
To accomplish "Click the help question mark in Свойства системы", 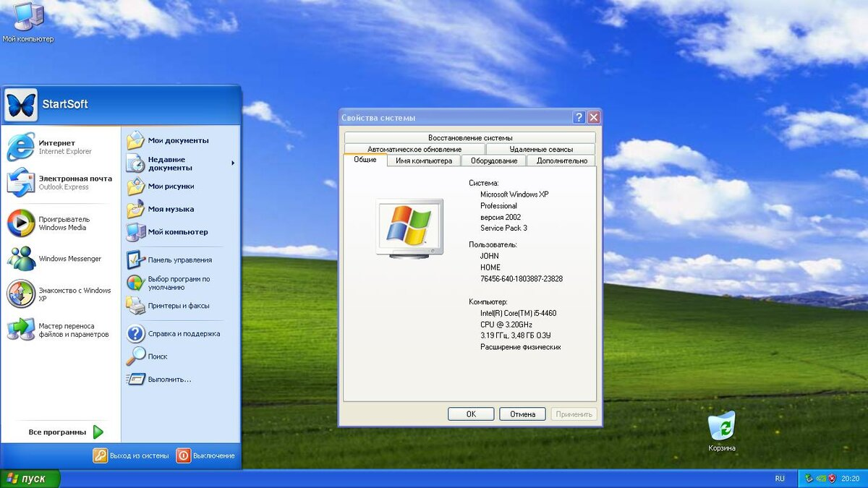I will tap(579, 117).
